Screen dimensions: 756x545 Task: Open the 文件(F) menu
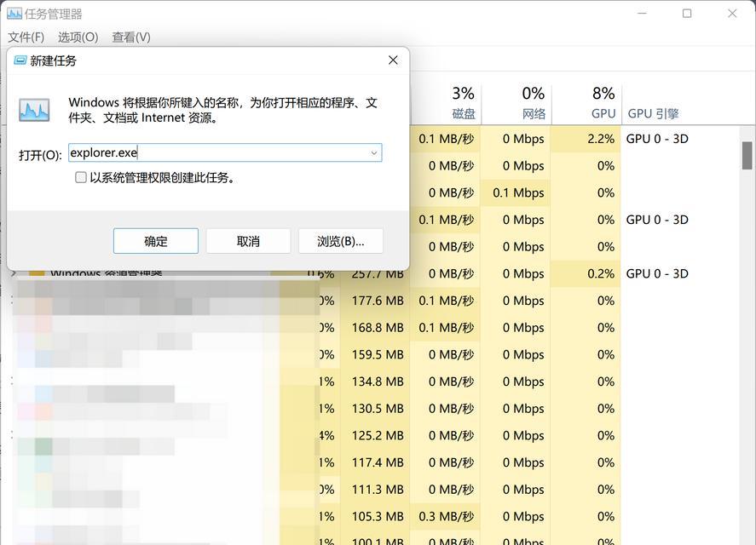click(26, 37)
